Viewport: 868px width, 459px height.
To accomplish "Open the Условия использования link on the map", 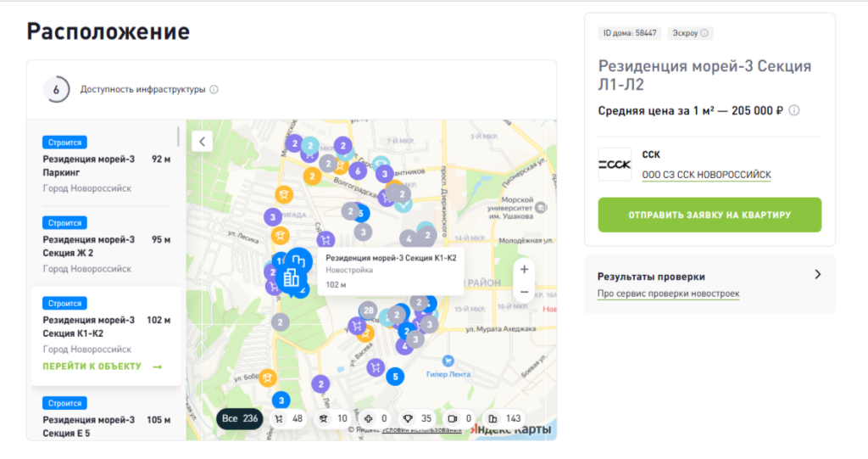I will (x=422, y=430).
